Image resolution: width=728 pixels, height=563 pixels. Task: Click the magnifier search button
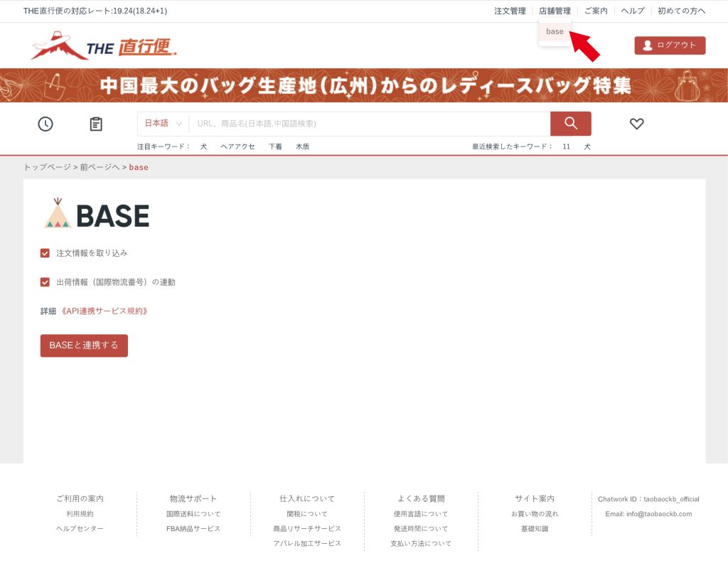coord(571,124)
